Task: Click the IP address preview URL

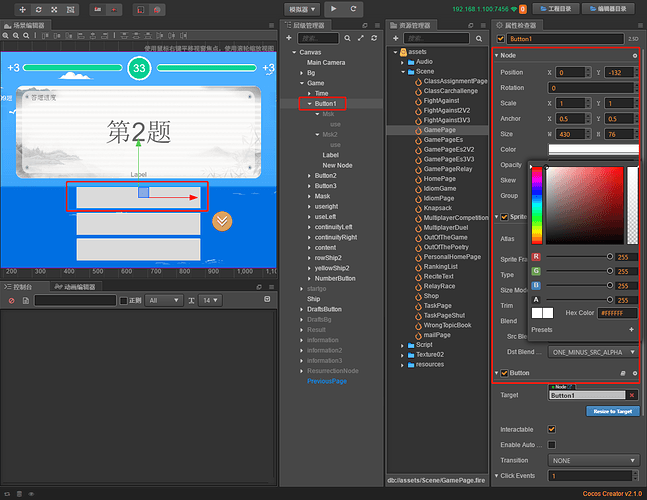Action: point(480,9)
